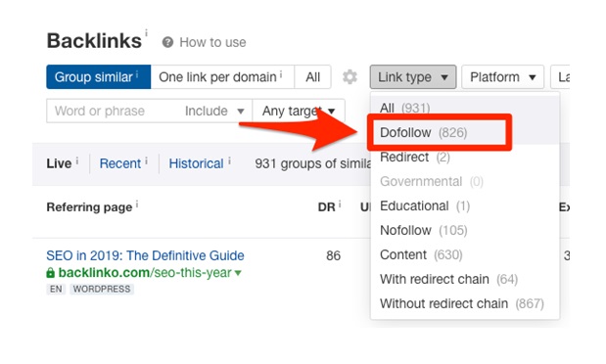Viewport: 606px width, 364px height.
Task: Open the Include dropdown
Action: 214,111
